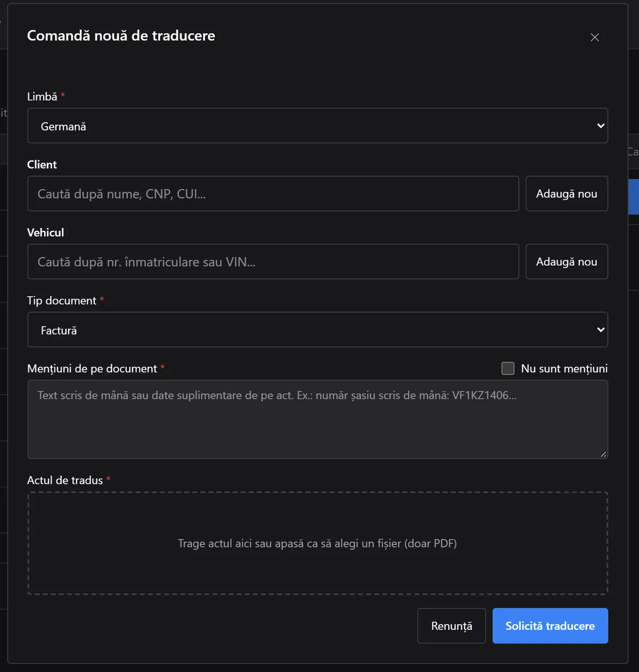Click the Nu sunt mențiuni label text

564,368
